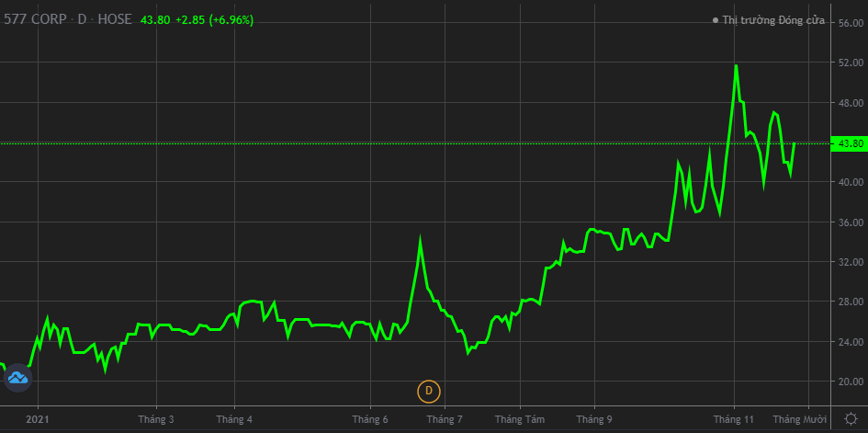Click the 20.00 price scale label
868x433 pixels.
[851, 382]
